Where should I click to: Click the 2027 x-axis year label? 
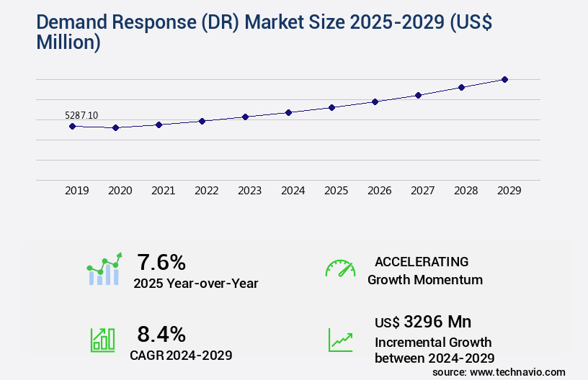pos(422,191)
